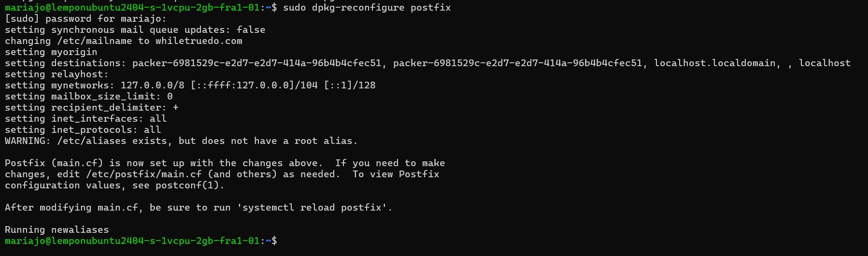Click the '127.0.0.0/8' mynetworks value
Image resolution: width=868 pixels, height=256 pixels.
[152, 85]
